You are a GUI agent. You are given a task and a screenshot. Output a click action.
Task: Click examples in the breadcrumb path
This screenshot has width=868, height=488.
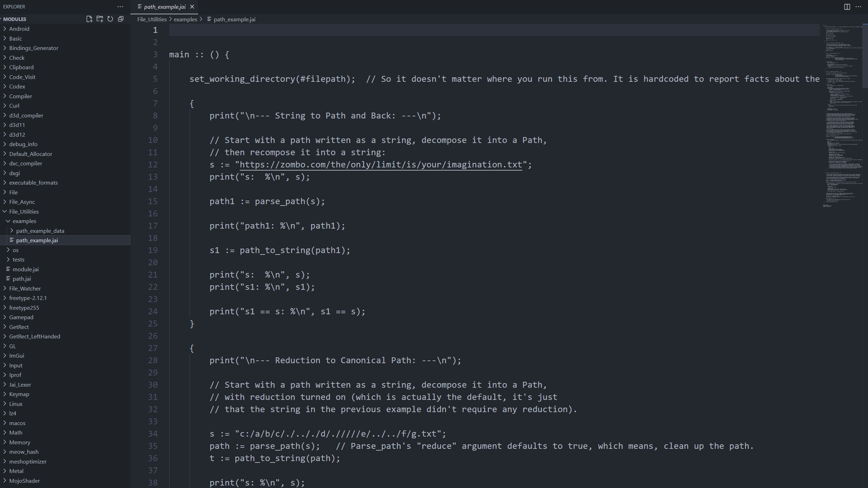tap(185, 19)
